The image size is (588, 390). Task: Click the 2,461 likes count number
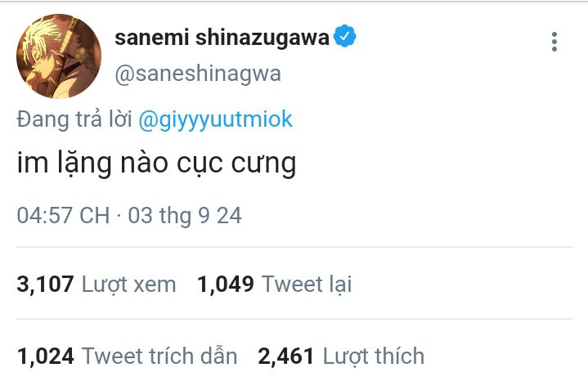(286, 356)
